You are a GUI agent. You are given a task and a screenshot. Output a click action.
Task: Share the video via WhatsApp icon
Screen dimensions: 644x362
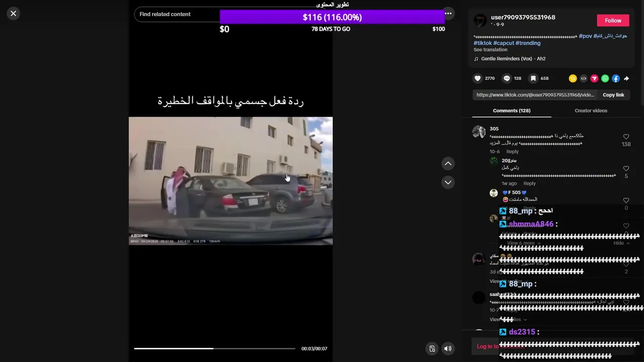pos(605,78)
